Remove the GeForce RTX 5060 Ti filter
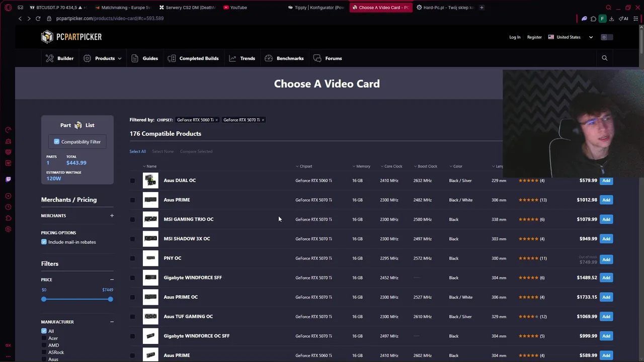Image resolution: width=644 pixels, height=362 pixels. 216,120
